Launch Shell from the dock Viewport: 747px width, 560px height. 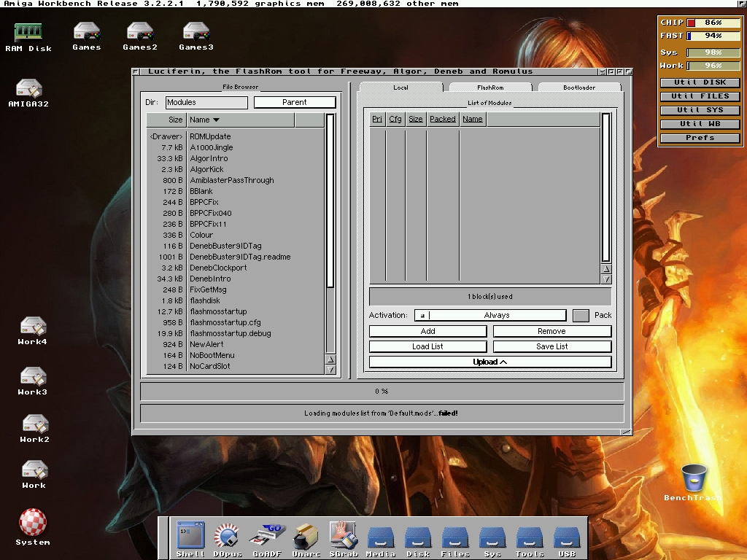[x=190, y=538]
